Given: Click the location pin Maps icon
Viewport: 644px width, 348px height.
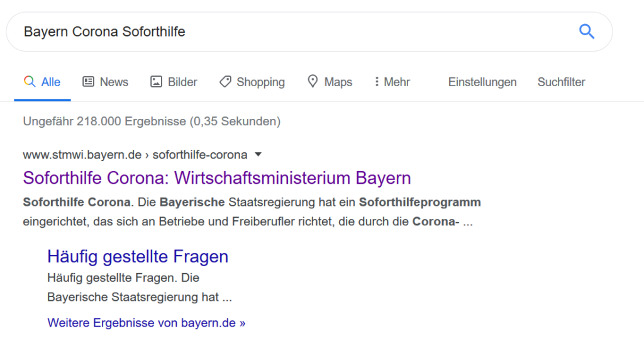Looking at the screenshot, I should pos(313,82).
